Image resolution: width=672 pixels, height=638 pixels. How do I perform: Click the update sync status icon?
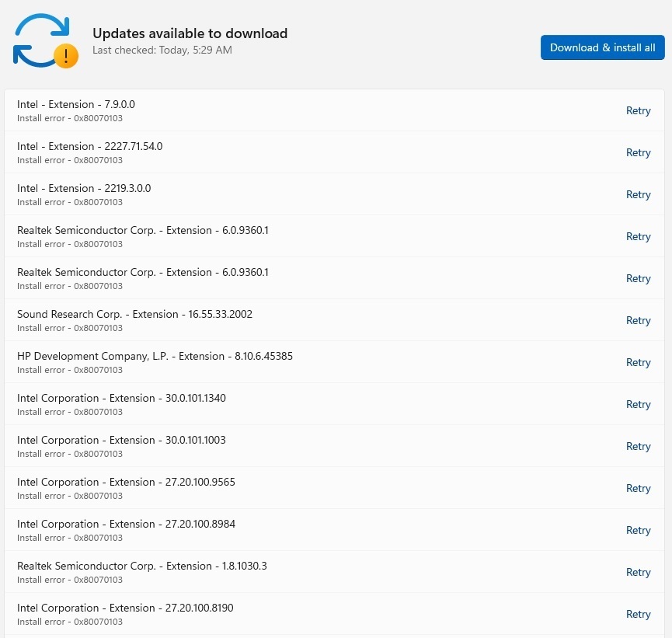tap(45, 41)
